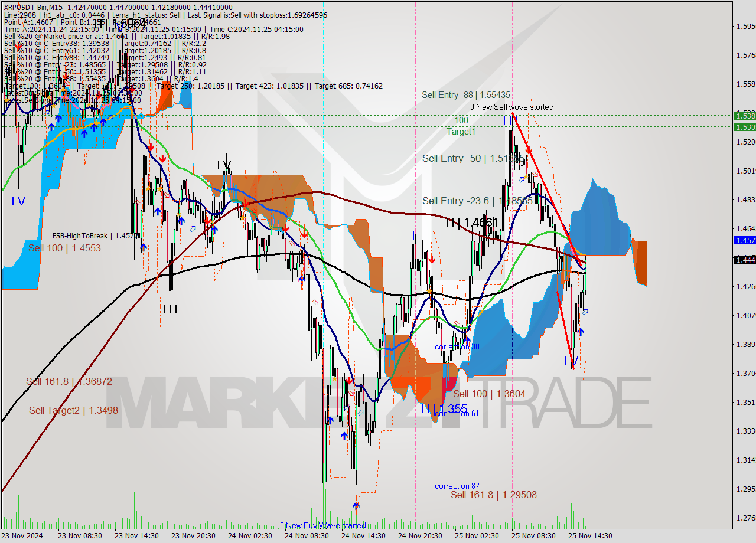Click the 'FSB-HighToBreak | 1.457' line label
The width and height of the screenshot is (756, 543).
click(x=95, y=235)
